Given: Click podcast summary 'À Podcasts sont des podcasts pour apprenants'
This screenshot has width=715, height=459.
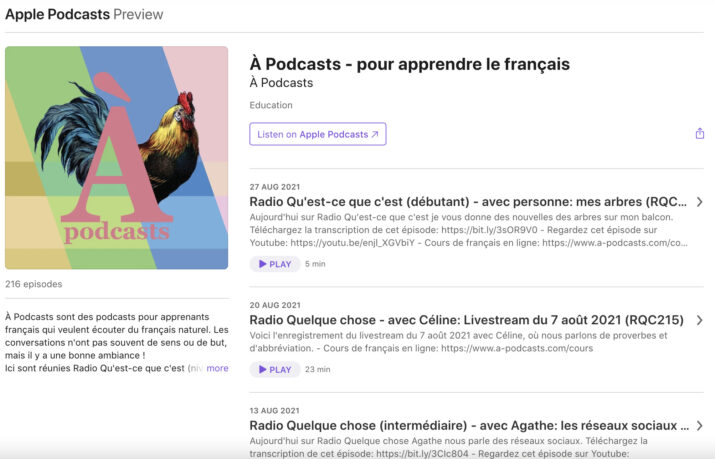Looking at the screenshot, I should pyautogui.click(x=117, y=342).
